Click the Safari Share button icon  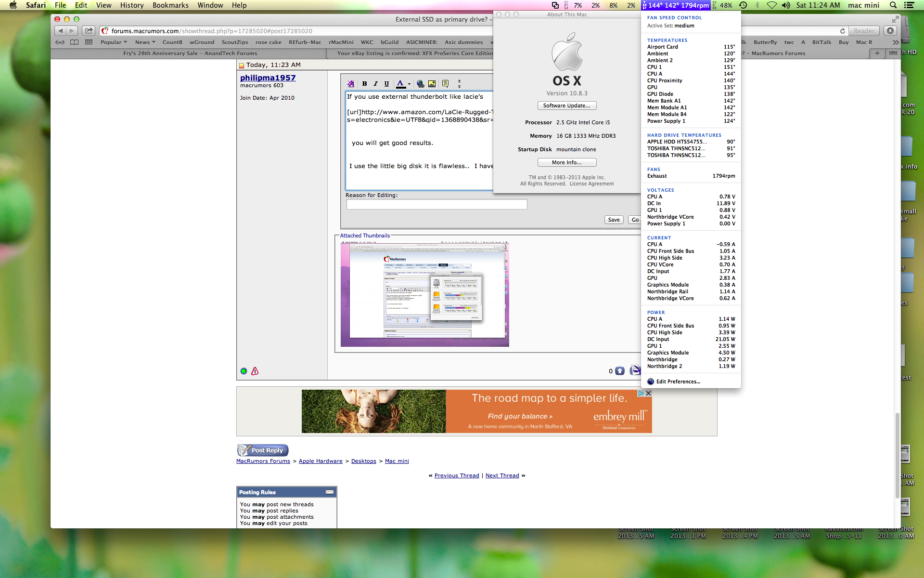pos(89,31)
